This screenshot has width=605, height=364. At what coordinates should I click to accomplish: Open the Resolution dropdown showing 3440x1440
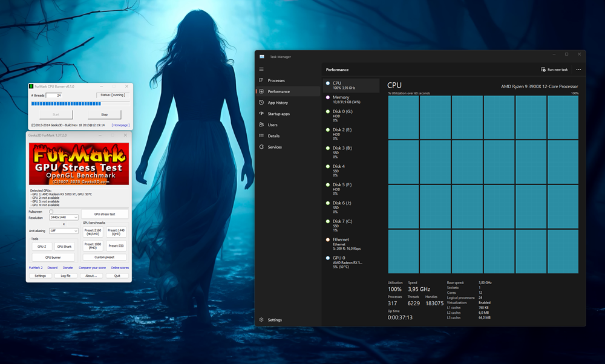(64, 218)
